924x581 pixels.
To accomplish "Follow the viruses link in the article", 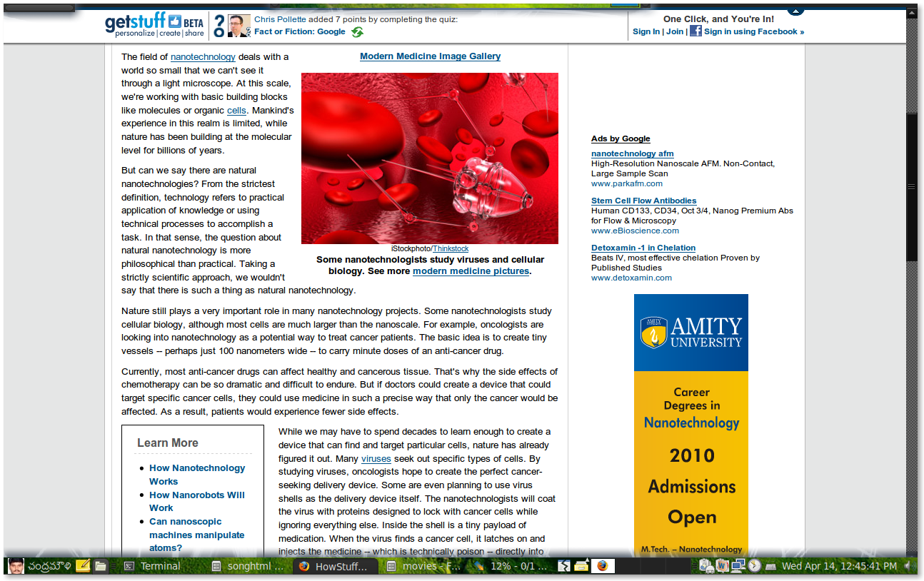I will 376,459.
